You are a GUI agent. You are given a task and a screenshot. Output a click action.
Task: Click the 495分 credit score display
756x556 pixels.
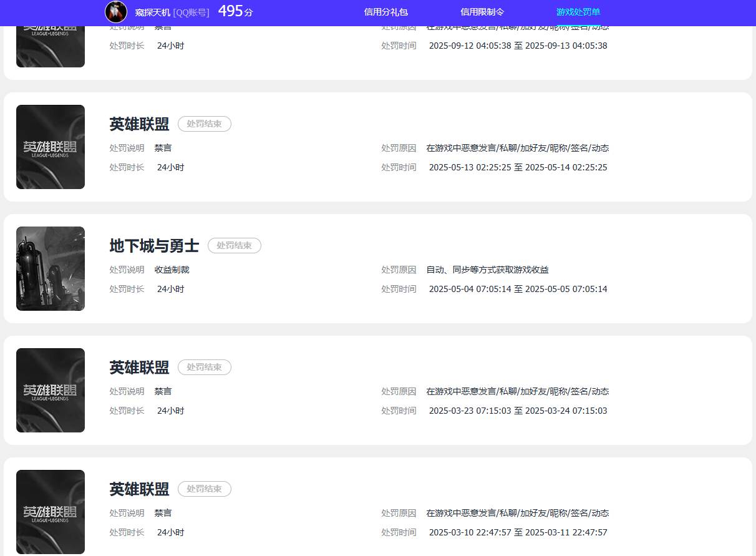[x=235, y=11]
